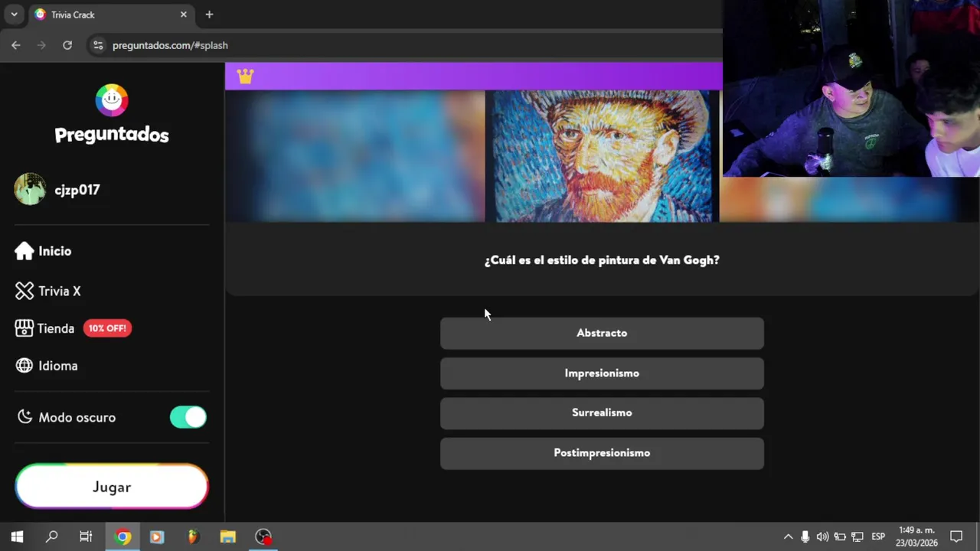This screenshot has width=980, height=551.
Task: Open the volume control tray icon
Action: pos(823,536)
